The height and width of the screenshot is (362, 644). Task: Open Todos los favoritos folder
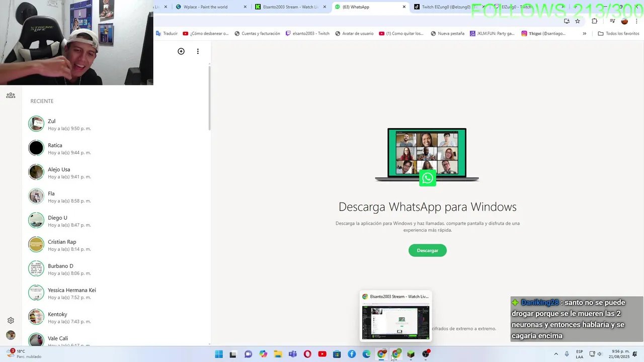(618, 34)
